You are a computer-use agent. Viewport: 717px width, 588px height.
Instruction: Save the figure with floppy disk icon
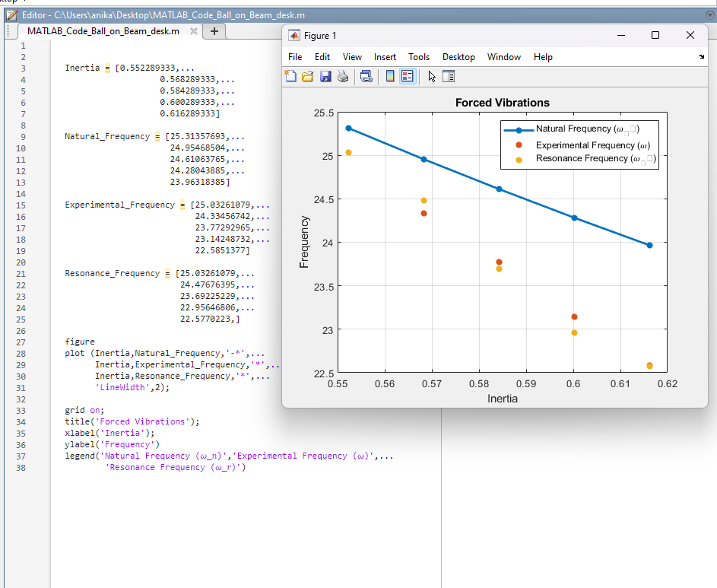click(x=325, y=76)
